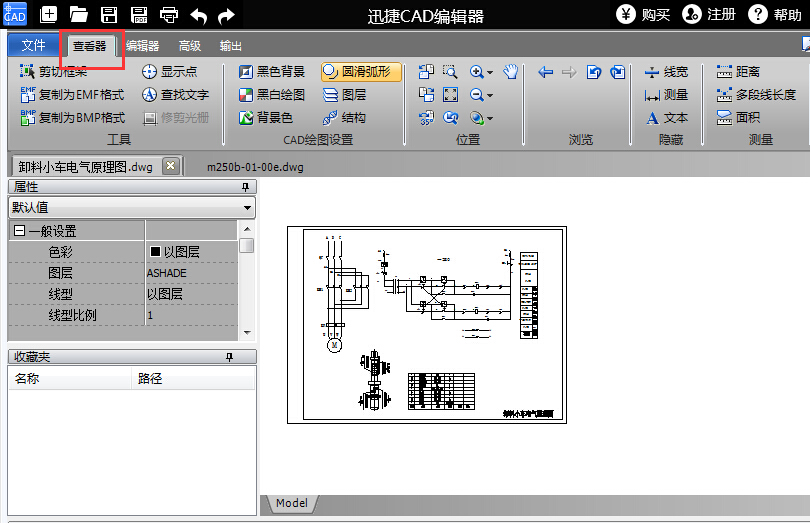Viewport: 810px width, 523px height.
Task: Copy as BMP format (复制为BMP格式)
Action: point(72,118)
